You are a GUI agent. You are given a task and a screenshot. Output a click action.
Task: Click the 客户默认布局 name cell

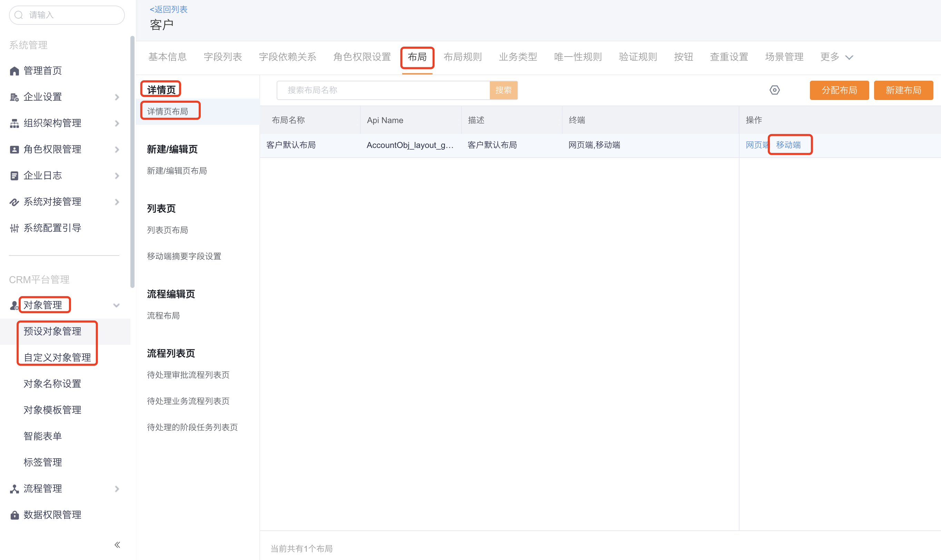tap(291, 145)
